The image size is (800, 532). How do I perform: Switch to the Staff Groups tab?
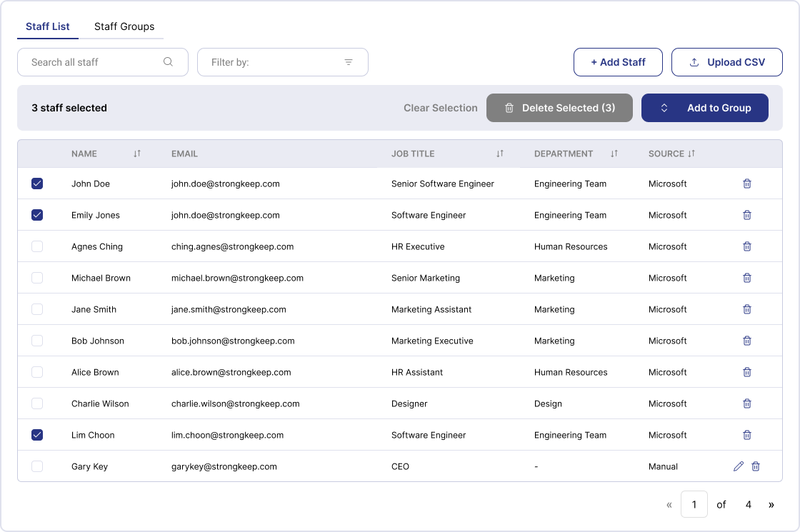point(124,26)
